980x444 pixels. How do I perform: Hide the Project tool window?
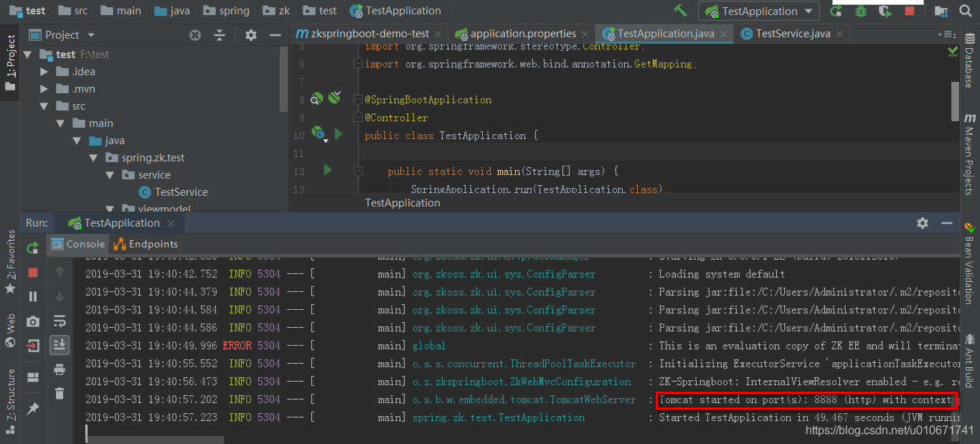coord(275,35)
